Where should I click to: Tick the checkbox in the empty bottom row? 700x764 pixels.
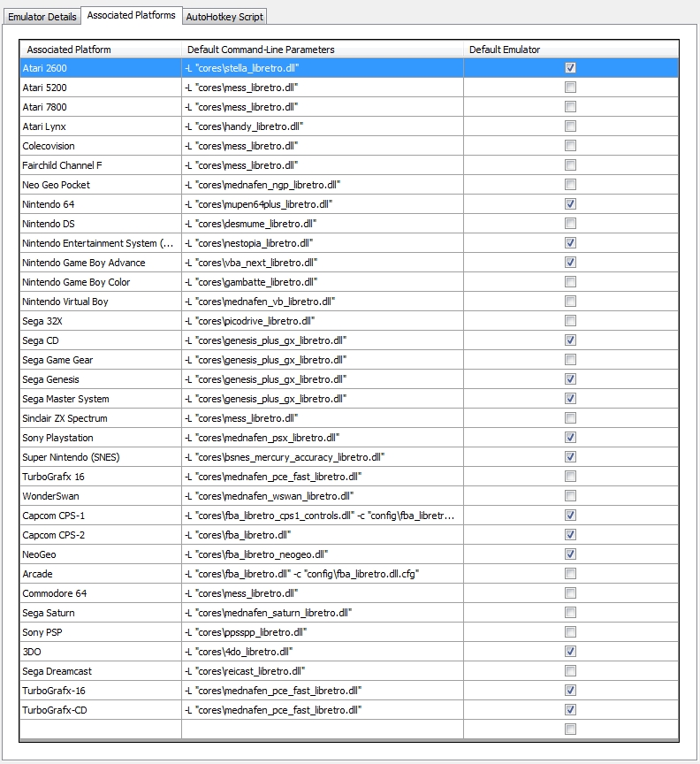click(x=570, y=730)
